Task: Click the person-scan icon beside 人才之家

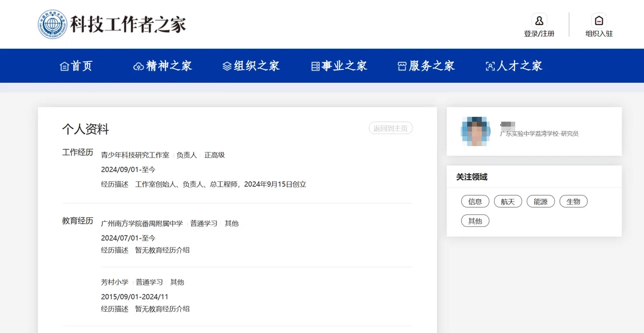Action: click(x=490, y=66)
